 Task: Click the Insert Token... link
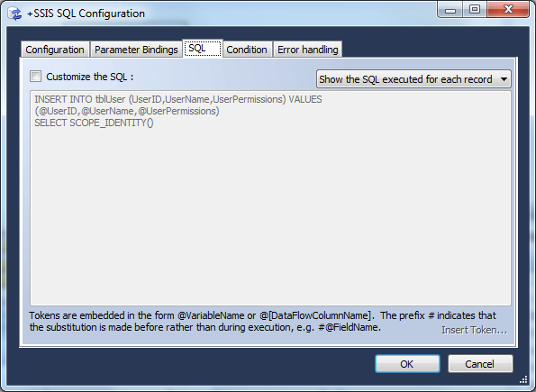pyautogui.click(x=474, y=330)
